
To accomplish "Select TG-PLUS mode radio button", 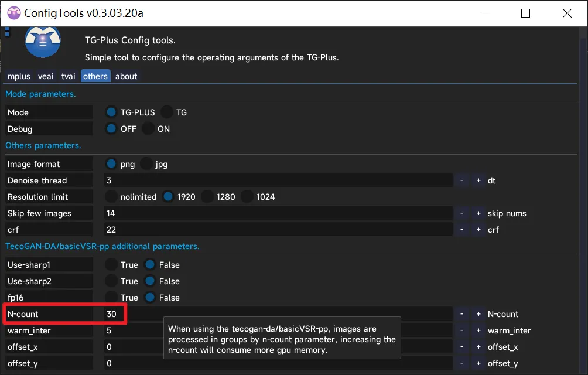I will coord(111,112).
